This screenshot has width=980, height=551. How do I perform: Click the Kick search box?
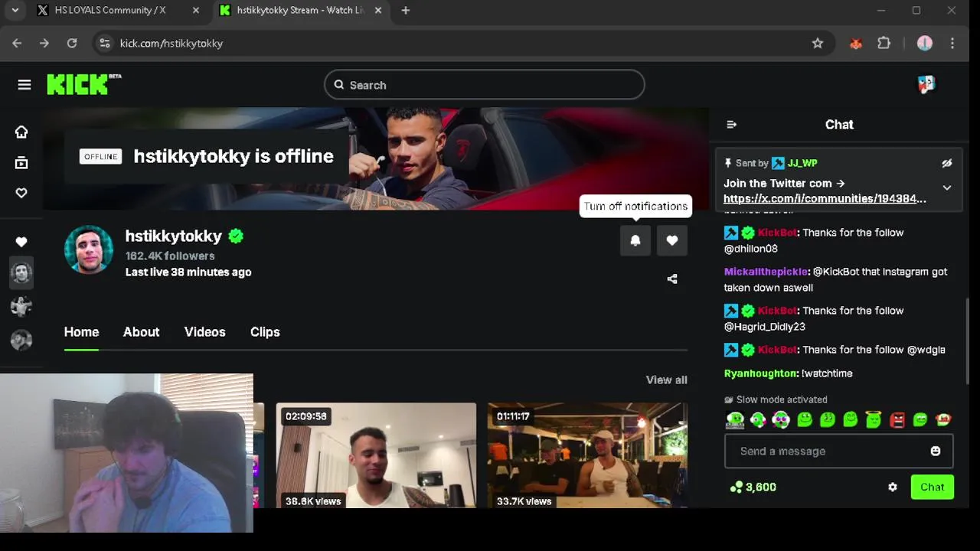tap(485, 85)
